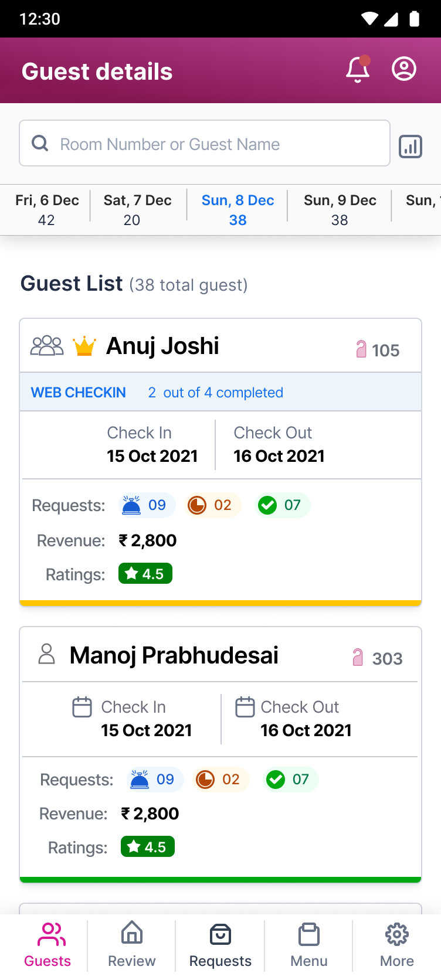Image resolution: width=441 pixels, height=980 pixels.
Task: Tap the WEB CHECKIN link
Action: [78, 393]
